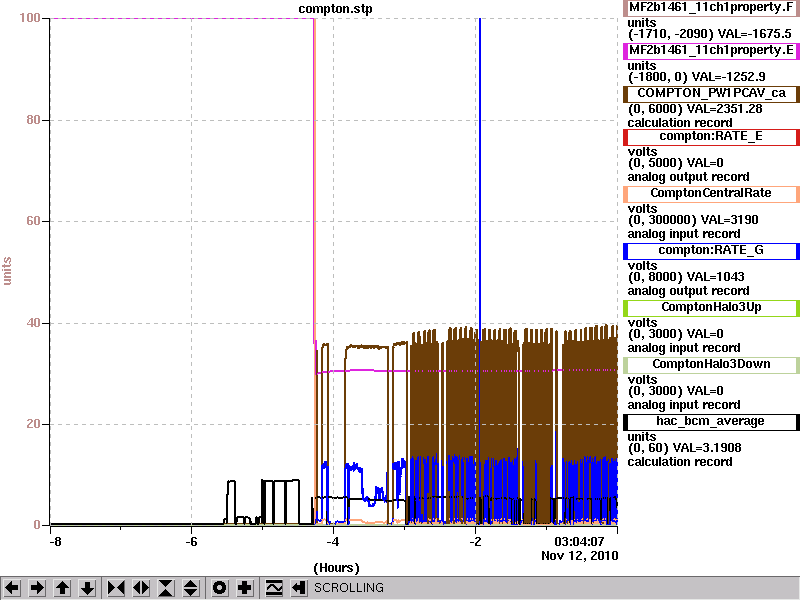Click the y-axis 100 tick label
Image resolution: width=800 pixels, height=600 pixels.
(x=30, y=18)
